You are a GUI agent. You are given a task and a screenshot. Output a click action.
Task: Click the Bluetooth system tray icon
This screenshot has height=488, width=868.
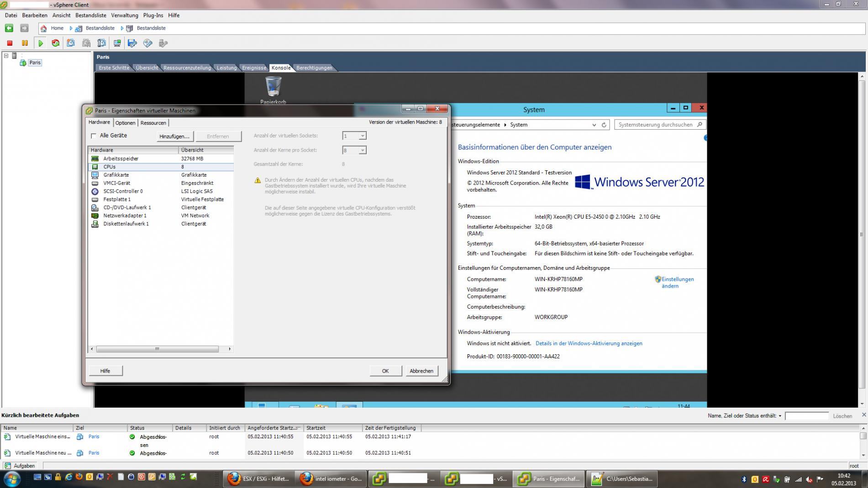click(744, 479)
